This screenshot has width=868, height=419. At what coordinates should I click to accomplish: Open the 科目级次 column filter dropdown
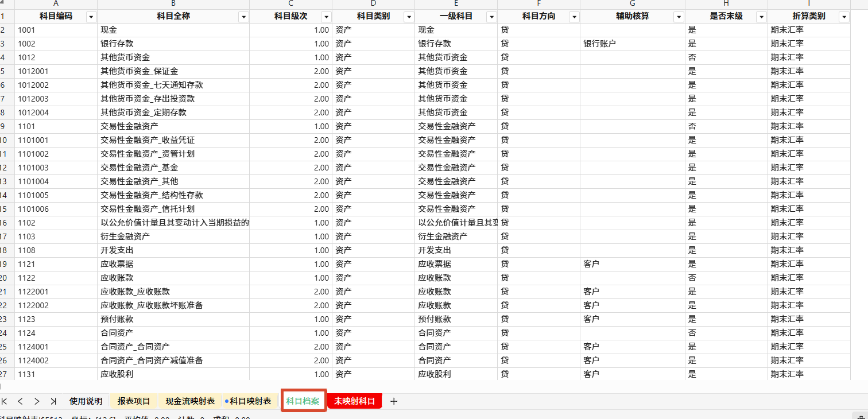(x=326, y=17)
